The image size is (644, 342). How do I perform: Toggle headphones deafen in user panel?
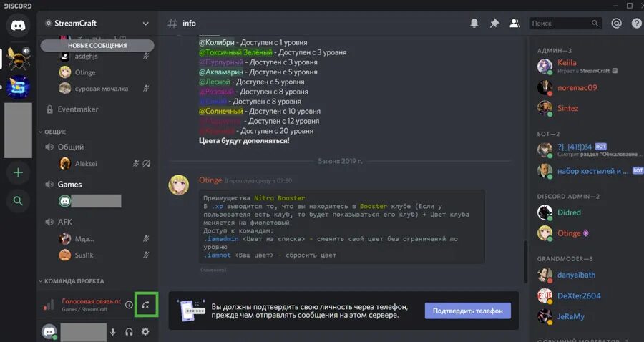[129, 332]
